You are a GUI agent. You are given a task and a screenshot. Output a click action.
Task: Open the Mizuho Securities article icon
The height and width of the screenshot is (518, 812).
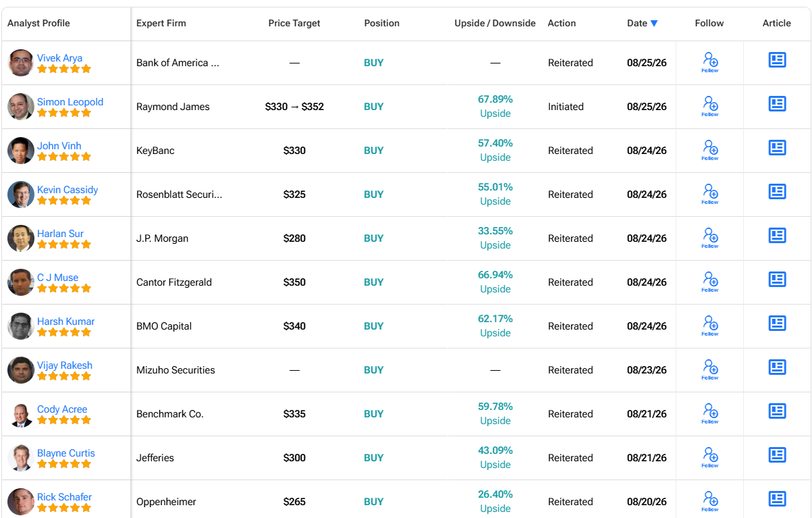778,367
